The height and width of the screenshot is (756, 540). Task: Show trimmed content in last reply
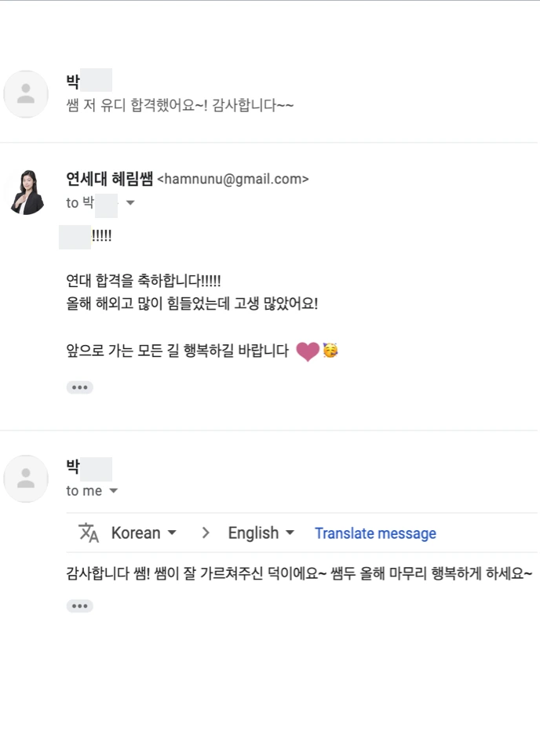79,606
